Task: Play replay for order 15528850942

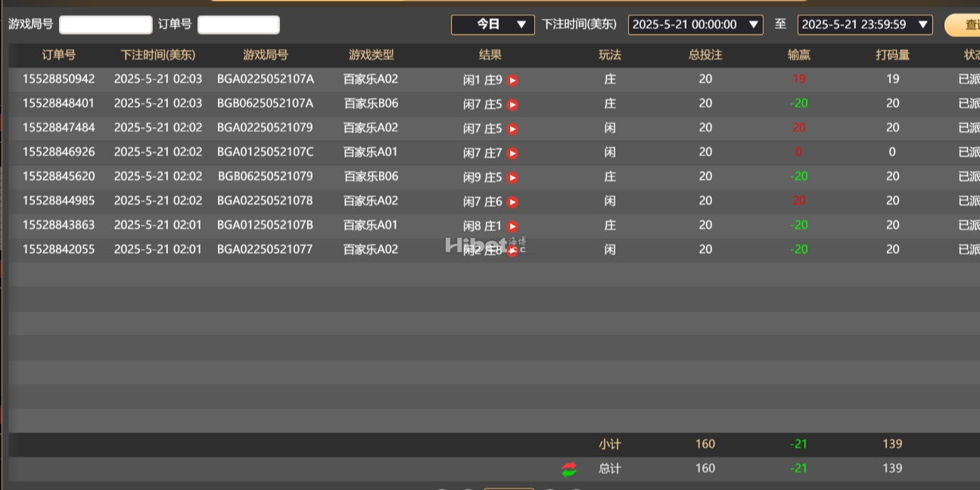Action: tap(512, 80)
